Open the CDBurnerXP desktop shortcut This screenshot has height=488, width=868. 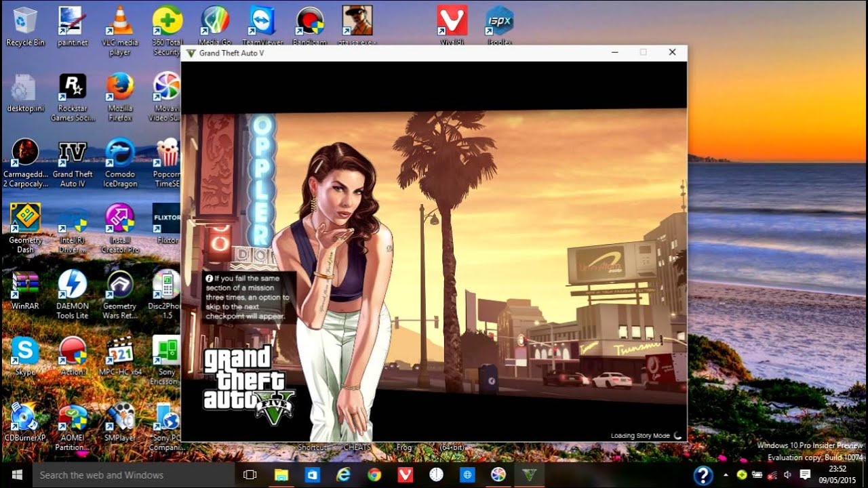point(25,422)
